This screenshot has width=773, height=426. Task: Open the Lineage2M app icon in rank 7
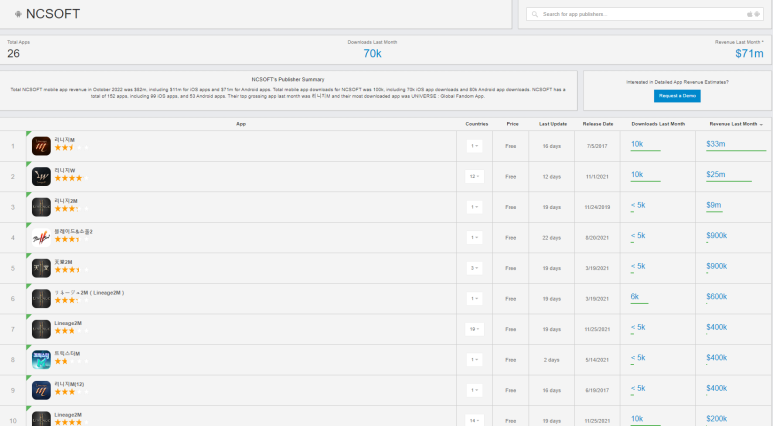click(x=41, y=329)
